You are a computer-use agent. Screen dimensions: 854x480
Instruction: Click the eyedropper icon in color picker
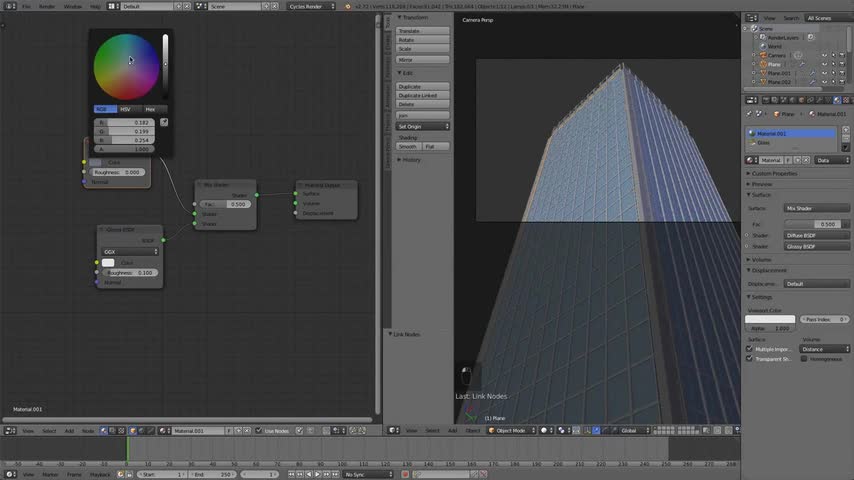click(x=164, y=123)
